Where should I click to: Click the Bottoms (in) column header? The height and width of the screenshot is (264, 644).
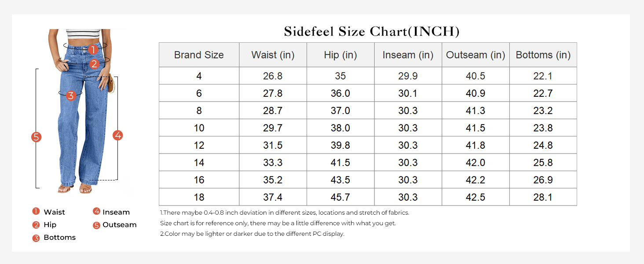[543, 55]
